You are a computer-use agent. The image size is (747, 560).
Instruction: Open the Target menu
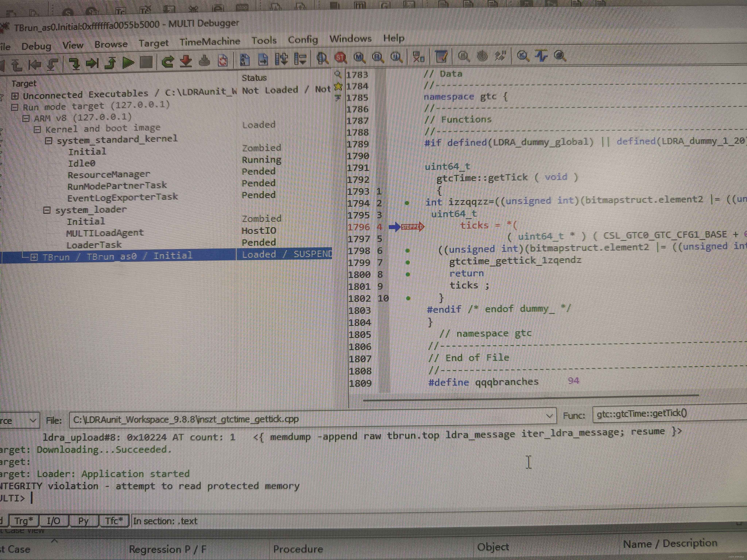coord(153,43)
